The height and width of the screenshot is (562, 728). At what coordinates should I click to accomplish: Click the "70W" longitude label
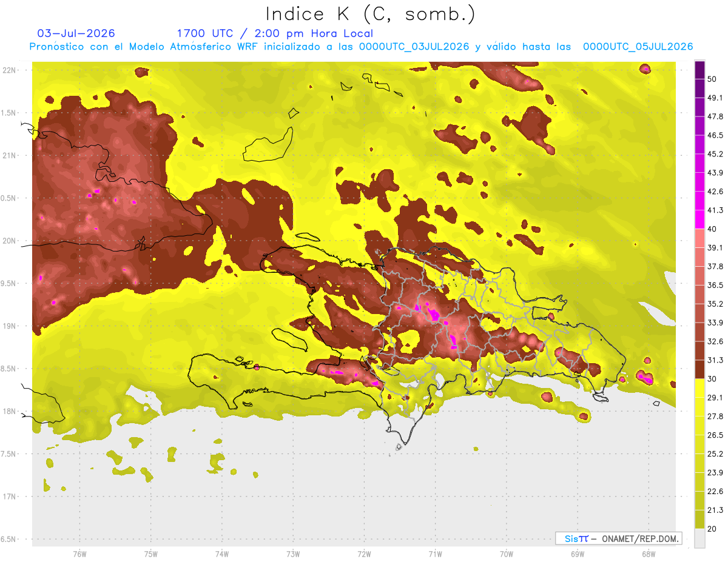click(x=506, y=554)
